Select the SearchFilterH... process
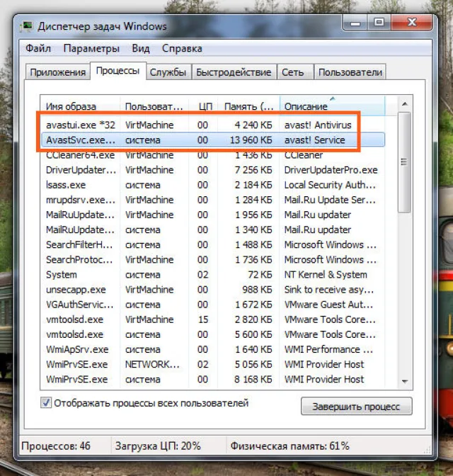453x476 pixels. (x=213, y=244)
